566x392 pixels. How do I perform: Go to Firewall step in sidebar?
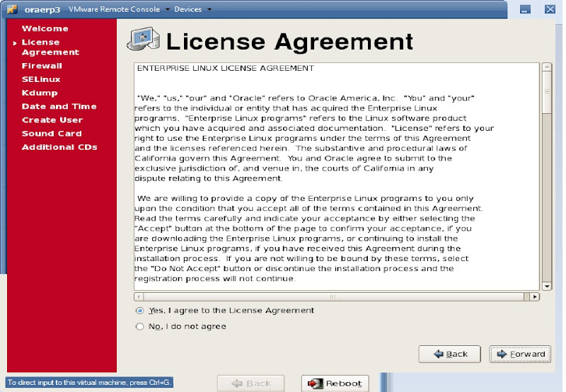coord(42,66)
